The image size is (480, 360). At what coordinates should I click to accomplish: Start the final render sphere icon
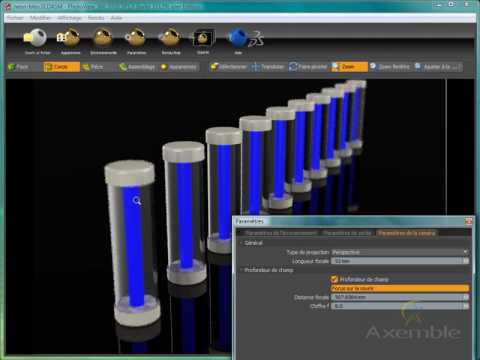click(171, 38)
